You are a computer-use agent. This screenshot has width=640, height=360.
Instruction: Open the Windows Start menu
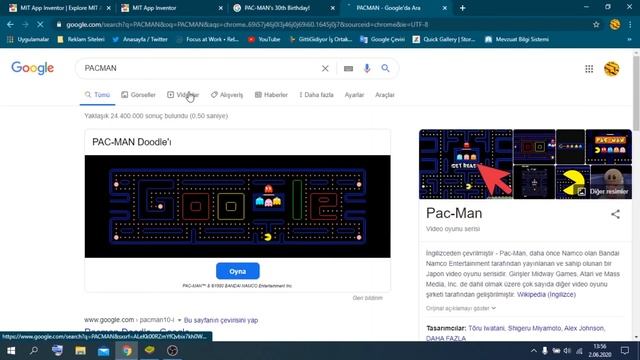coord(11,351)
